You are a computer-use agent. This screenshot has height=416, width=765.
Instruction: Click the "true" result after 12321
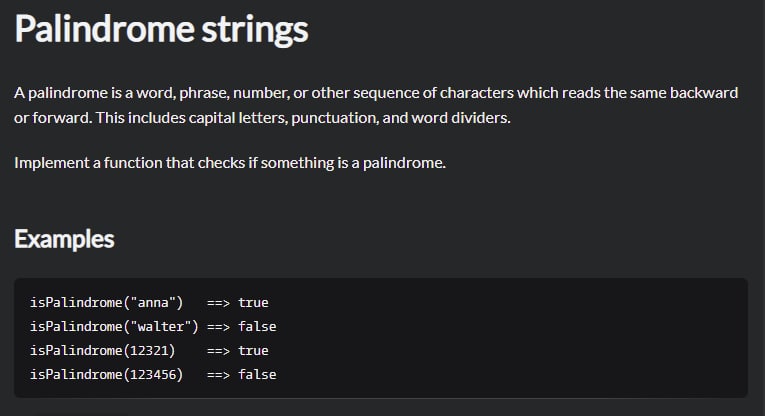click(253, 351)
